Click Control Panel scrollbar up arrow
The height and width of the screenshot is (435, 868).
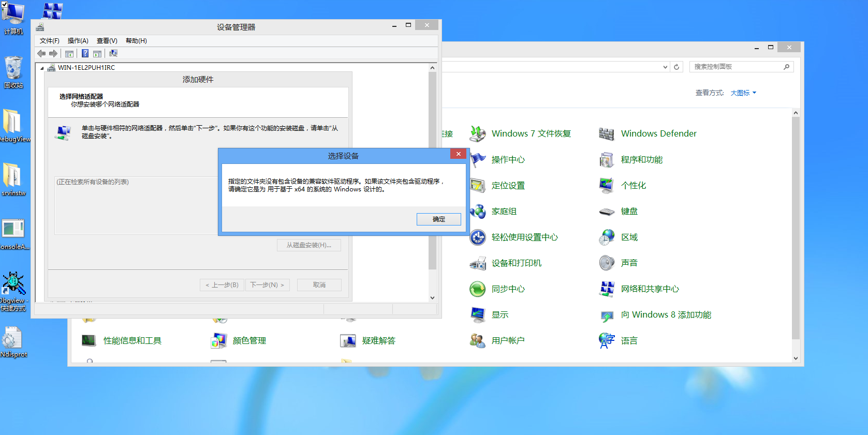796,113
